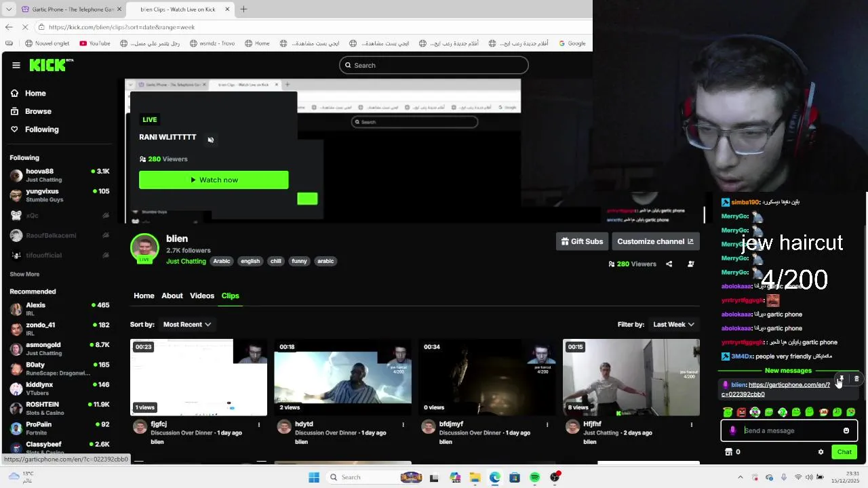Open hoova88 channel in Following
868x488 pixels.
[60, 175]
